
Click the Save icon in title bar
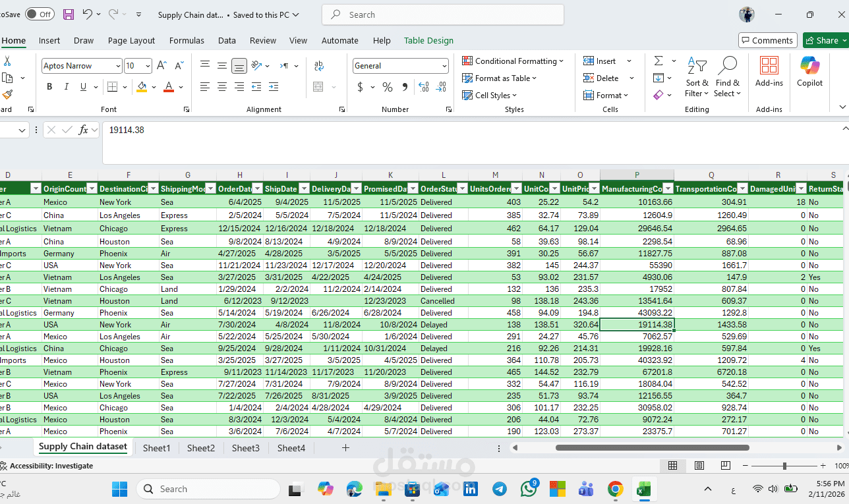[x=69, y=14]
